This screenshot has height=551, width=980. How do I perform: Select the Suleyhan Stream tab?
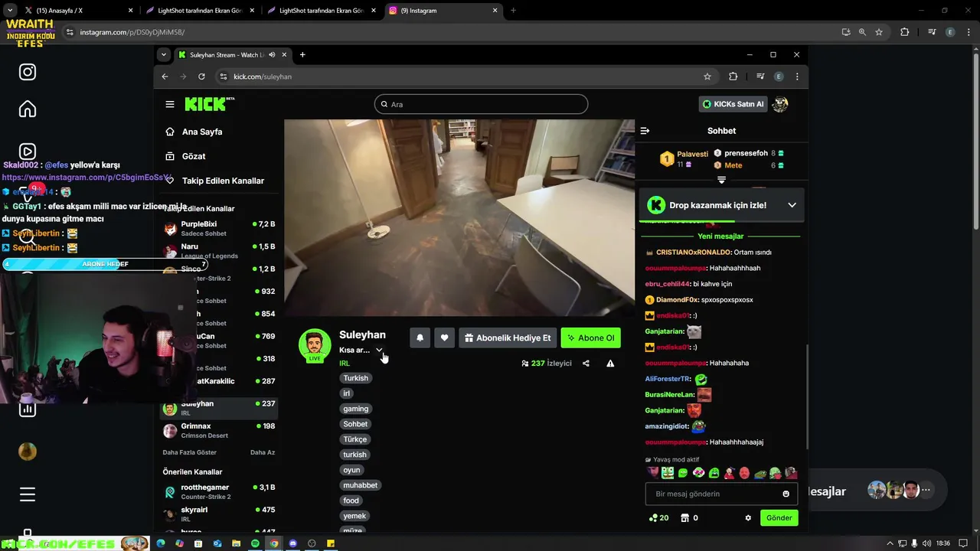232,55
